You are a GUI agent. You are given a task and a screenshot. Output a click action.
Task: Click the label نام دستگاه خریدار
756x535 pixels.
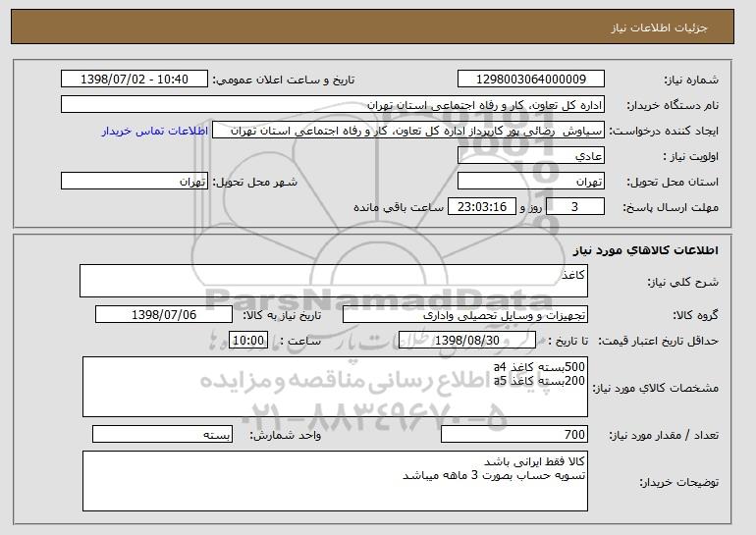pos(673,106)
